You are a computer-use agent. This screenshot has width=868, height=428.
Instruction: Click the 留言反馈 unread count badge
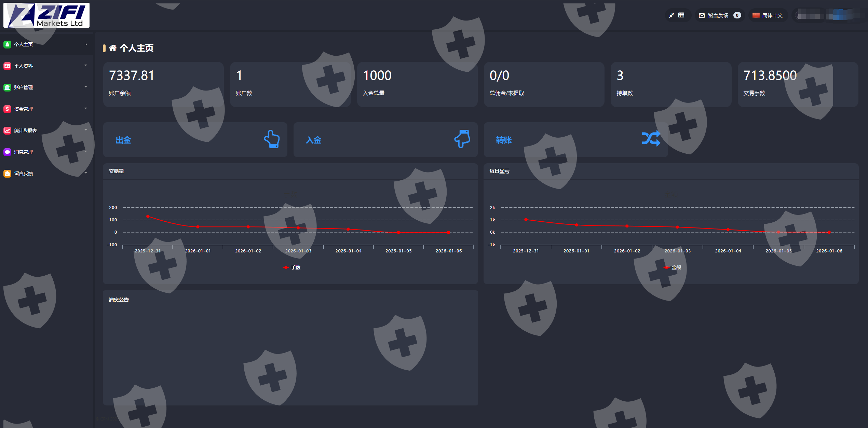(737, 15)
